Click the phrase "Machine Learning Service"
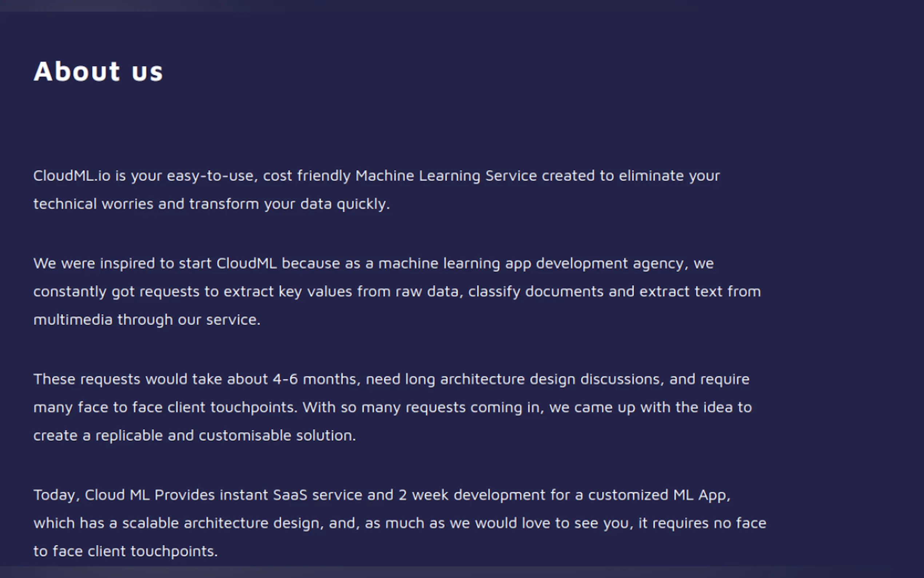The width and height of the screenshot is (924, 578). 446,176
